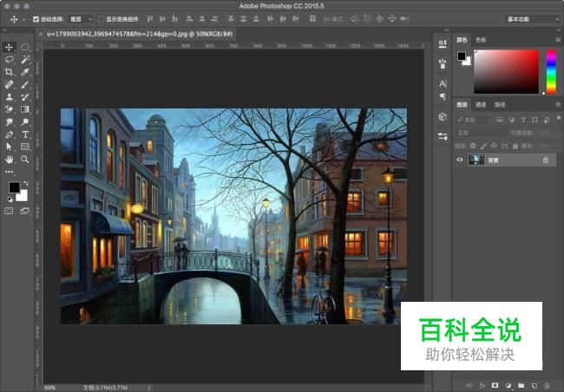
Task: Select the Rectangle shape tool
Action: tap(25, 147)
